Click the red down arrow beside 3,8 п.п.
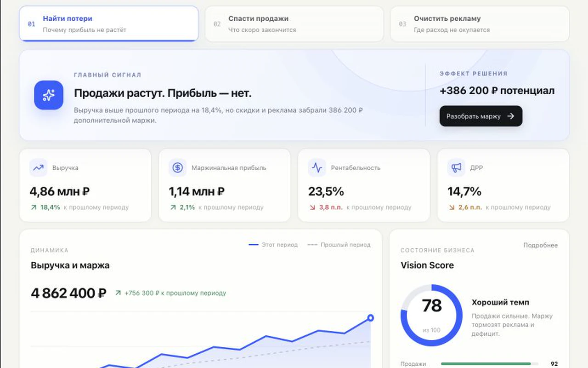588x368 pixels. click(312, 207)
